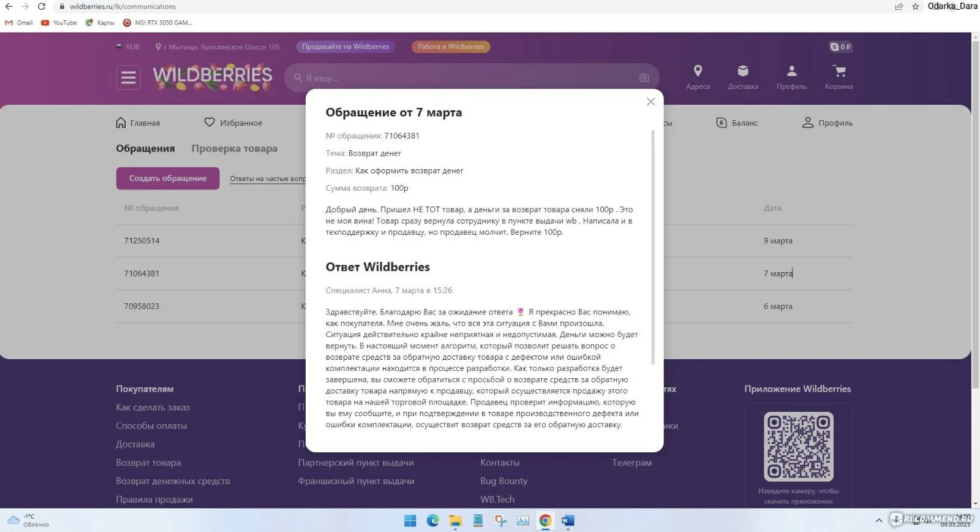
Task: Click the address bar URL field
Action: pyautogui.click(x=472, y=6)
